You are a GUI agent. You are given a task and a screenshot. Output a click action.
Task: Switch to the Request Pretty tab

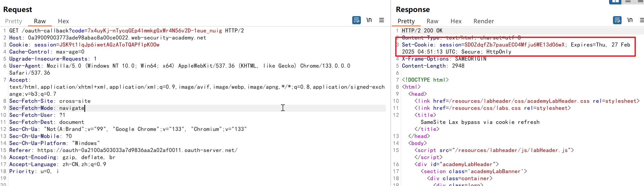pyautogui.click(x=14, y=21)
